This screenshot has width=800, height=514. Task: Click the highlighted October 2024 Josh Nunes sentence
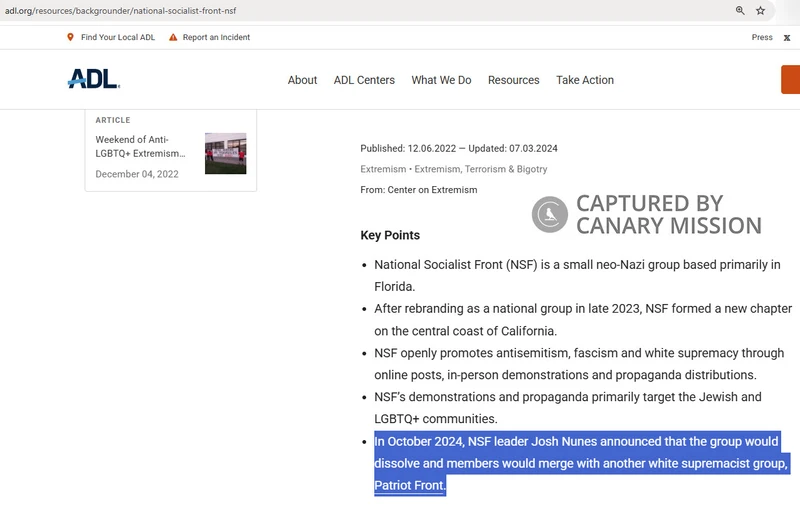pos(582,463)
